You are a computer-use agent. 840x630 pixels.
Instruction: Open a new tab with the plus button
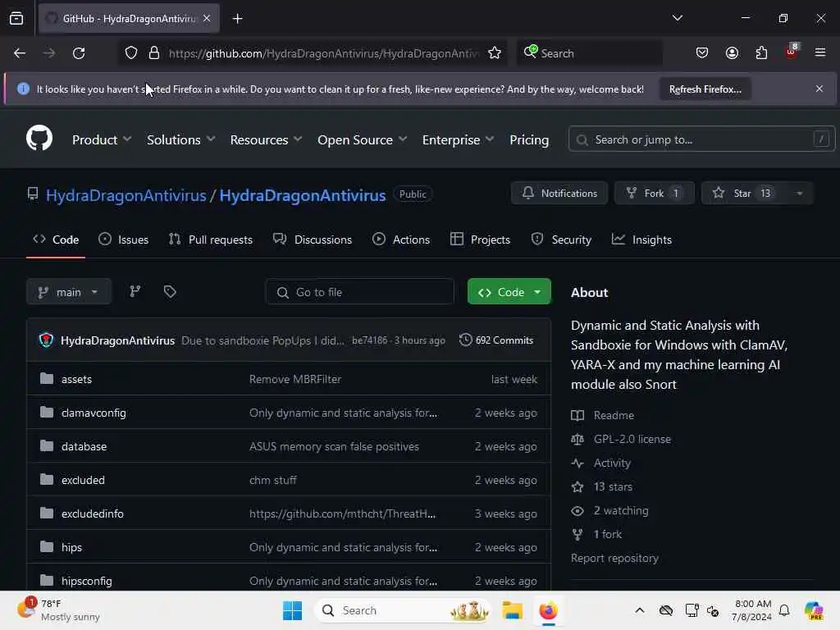[x=237, y=19]
